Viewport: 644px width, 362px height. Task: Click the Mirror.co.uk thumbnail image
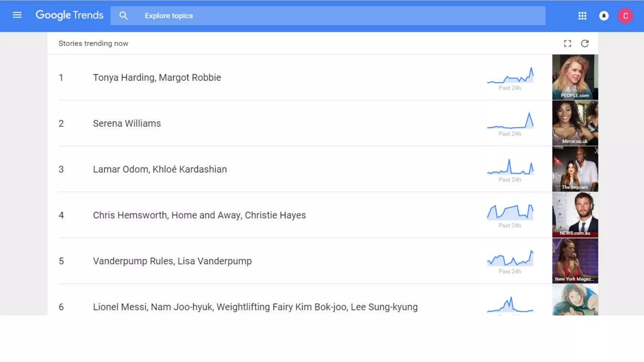click(575, 123)
